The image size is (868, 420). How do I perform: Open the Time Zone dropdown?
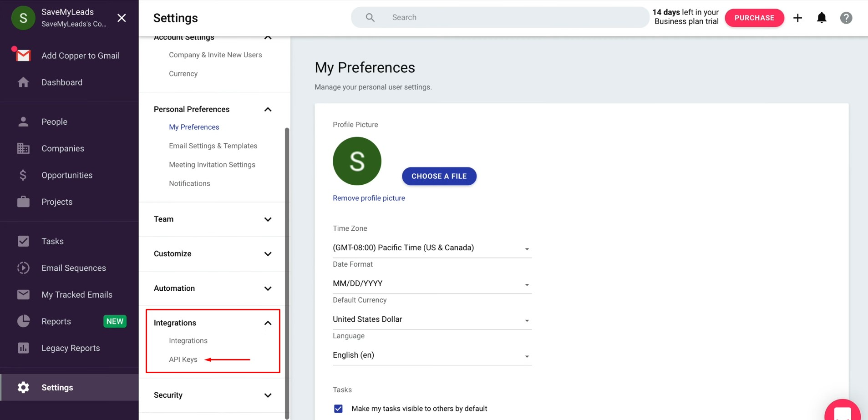pos(432,248)
